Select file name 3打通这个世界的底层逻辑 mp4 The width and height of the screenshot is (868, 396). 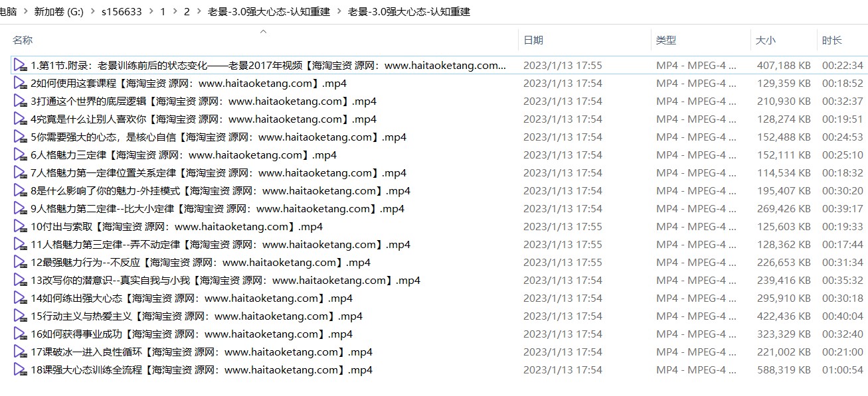click(x=203, y=101)
